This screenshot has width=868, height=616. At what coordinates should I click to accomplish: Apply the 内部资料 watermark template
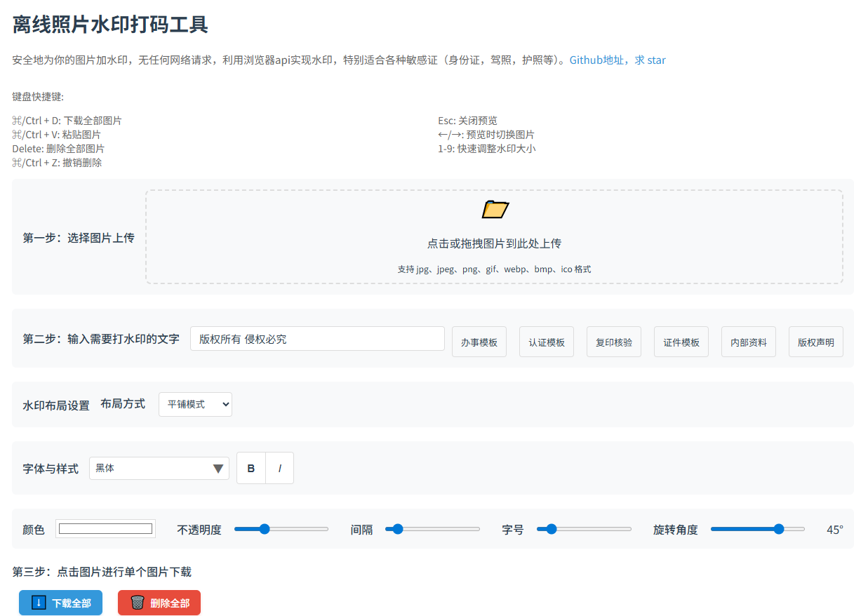749,342
